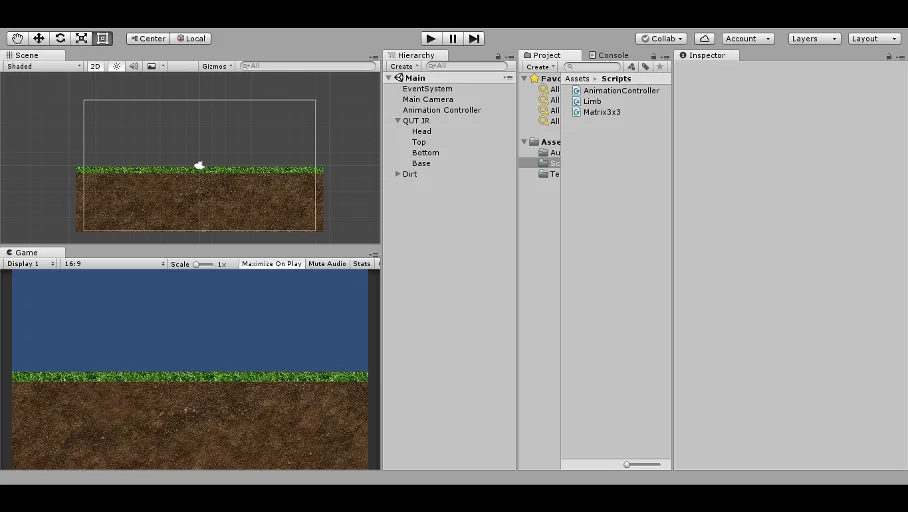Click Search by Type icon in Project
Screen dimensions: 908x512
(x=631, y=67)
